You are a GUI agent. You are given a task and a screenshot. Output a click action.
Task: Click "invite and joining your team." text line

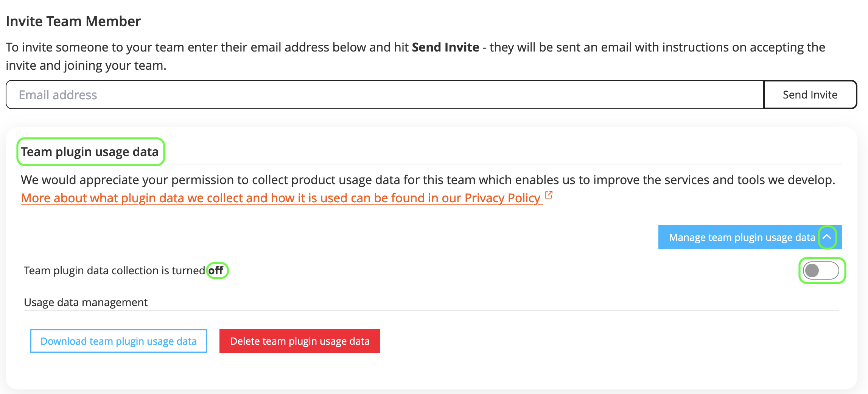click(x=86, y=66)
